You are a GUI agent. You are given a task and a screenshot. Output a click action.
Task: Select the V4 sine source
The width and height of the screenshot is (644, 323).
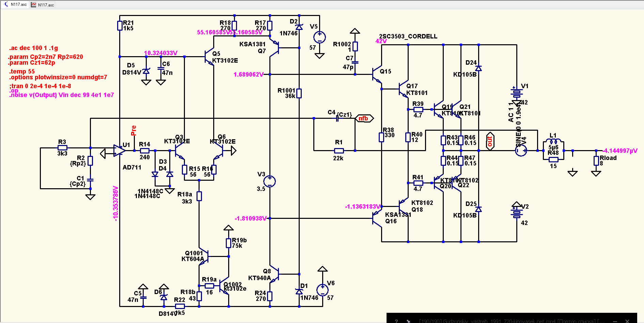point(521,150)
